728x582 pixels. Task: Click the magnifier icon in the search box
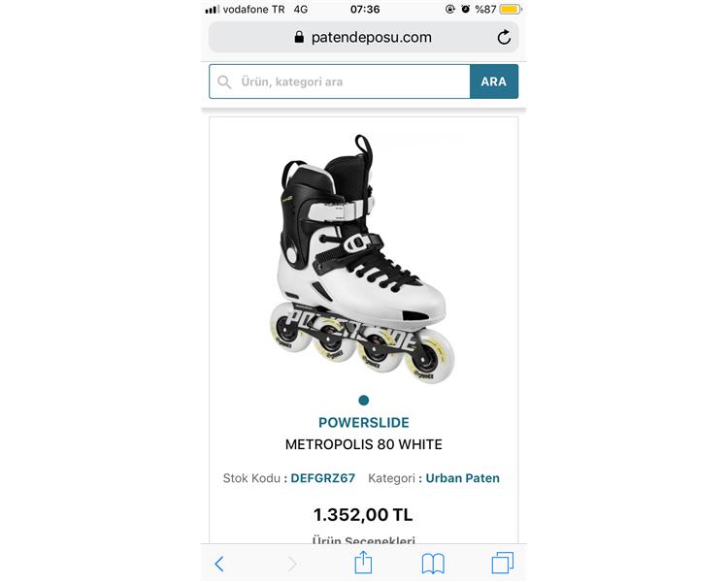225,81
